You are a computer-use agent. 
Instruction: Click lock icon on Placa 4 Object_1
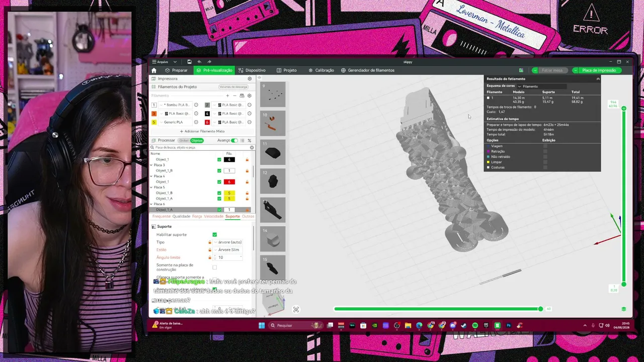coord(247,182)
